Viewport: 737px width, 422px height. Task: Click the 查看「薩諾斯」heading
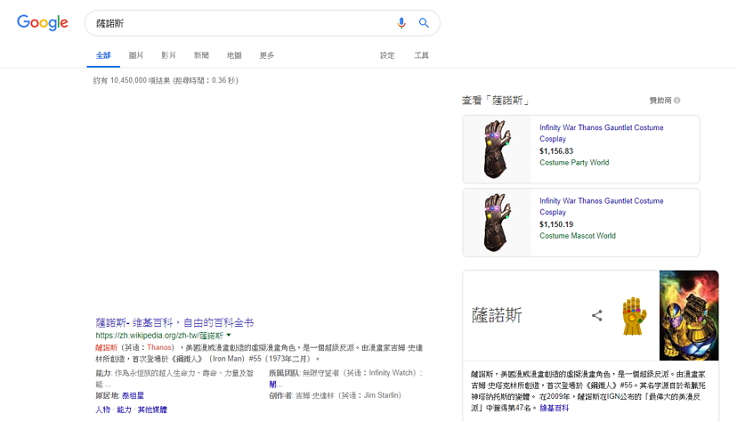tap(495, 100)
